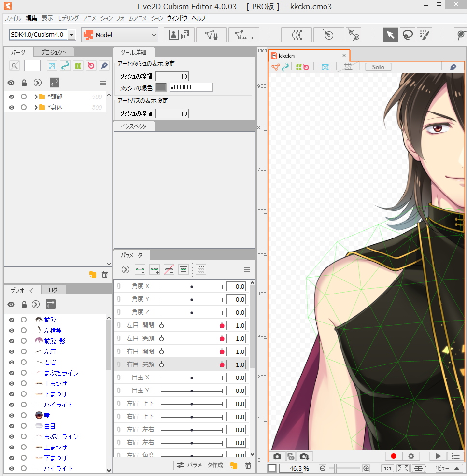Click the swap arrows icon in Deformer panel

click(51, 304)
